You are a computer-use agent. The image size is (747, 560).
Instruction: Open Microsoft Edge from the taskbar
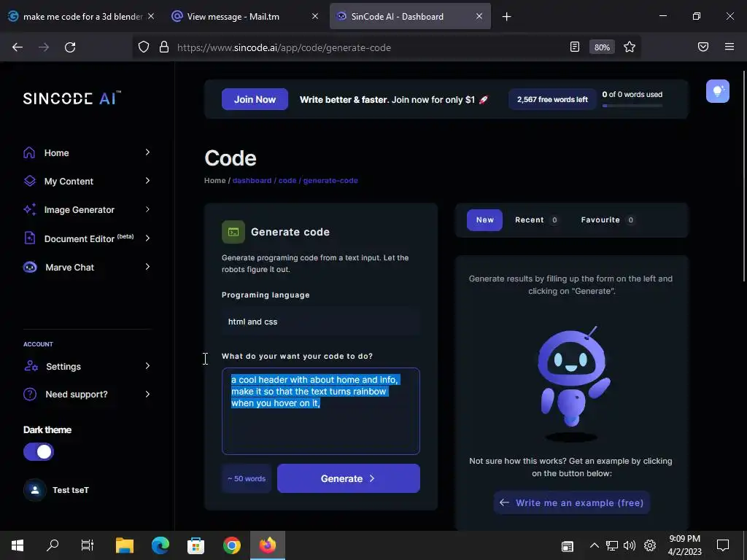[160, 545]
